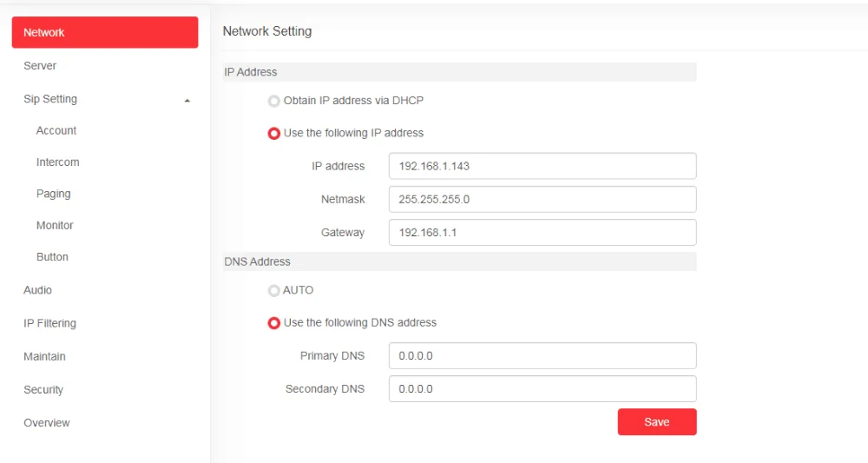Viewport: 868px width, 463px height.
Task: Click the Primary DNS input field
Action: coord(542,355)
